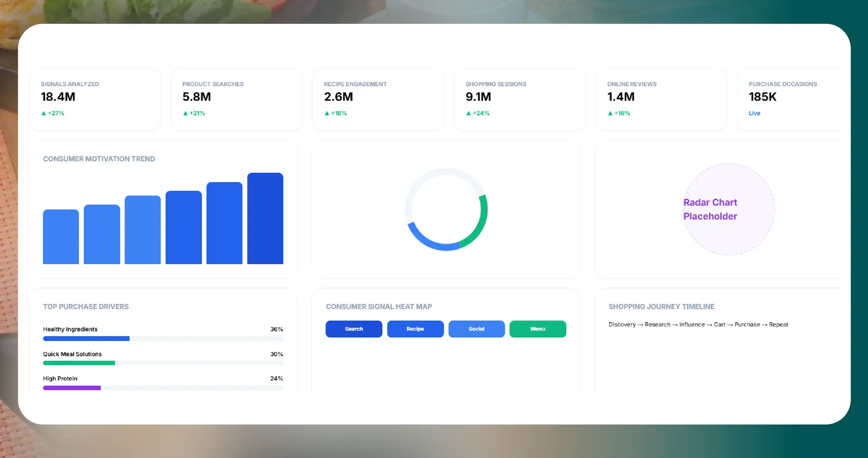
Task: Click the up-arrow next to +21%
Action: (185, 113)
